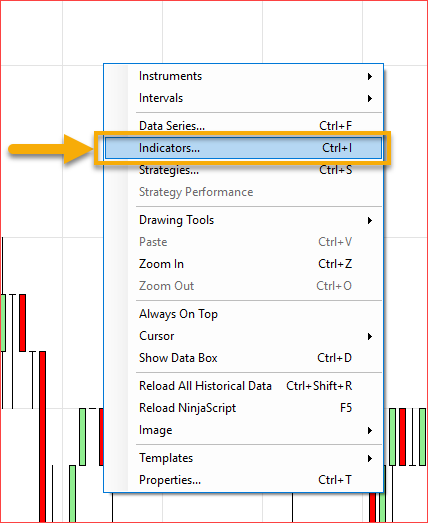Expand the Drawing Tools submenu arrow
Image resolution: width=428 pixels, height=523 pixels.
point(370,220)
